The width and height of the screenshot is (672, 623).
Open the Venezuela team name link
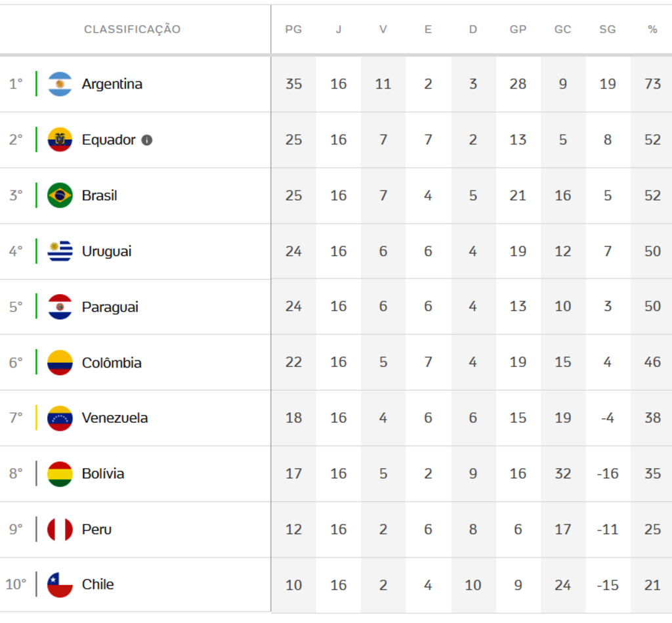tap(115, 418)
